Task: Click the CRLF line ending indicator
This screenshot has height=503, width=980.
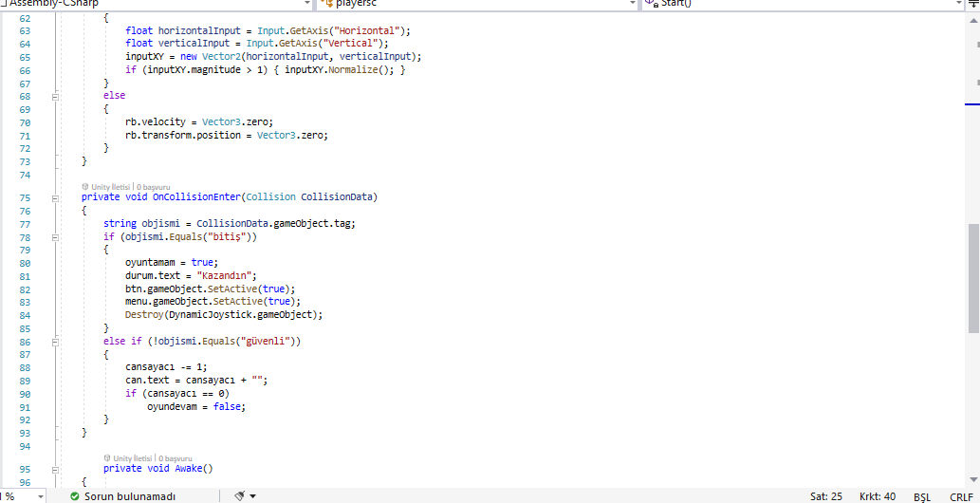Action: click(961, 496)
